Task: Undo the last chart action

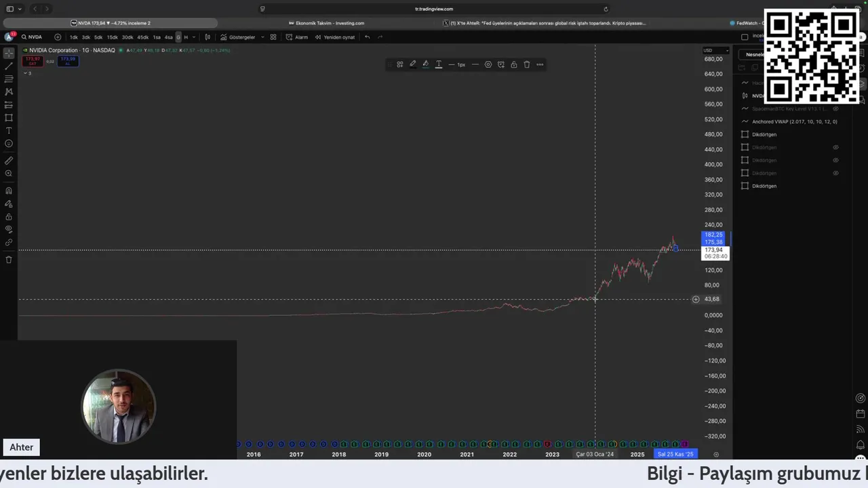Action: click(x=367, y=37)
